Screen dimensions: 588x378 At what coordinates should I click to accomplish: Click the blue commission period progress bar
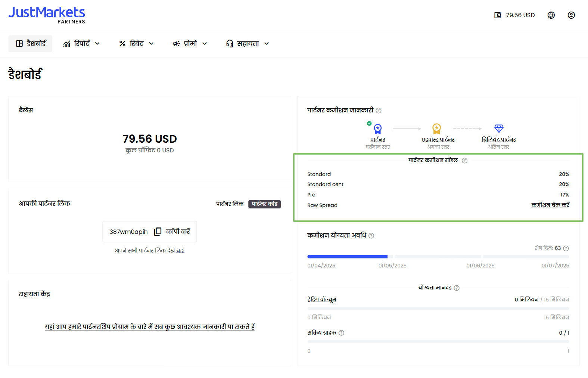tap(347, 257)
